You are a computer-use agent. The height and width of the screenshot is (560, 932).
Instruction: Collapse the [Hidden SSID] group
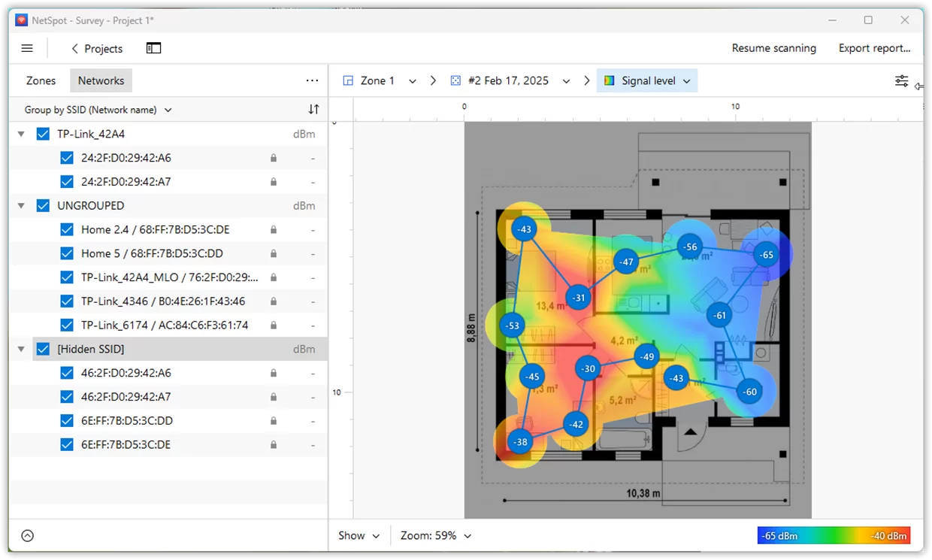[21, 349]
